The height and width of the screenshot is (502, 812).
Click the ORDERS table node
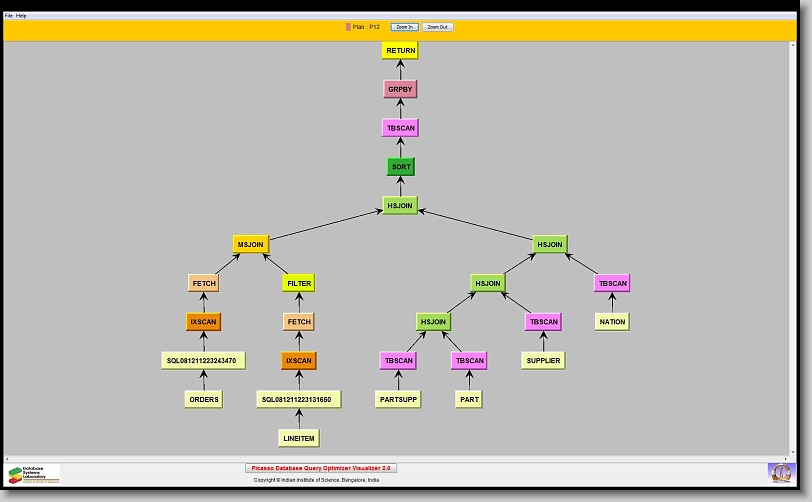pos(203,399)
